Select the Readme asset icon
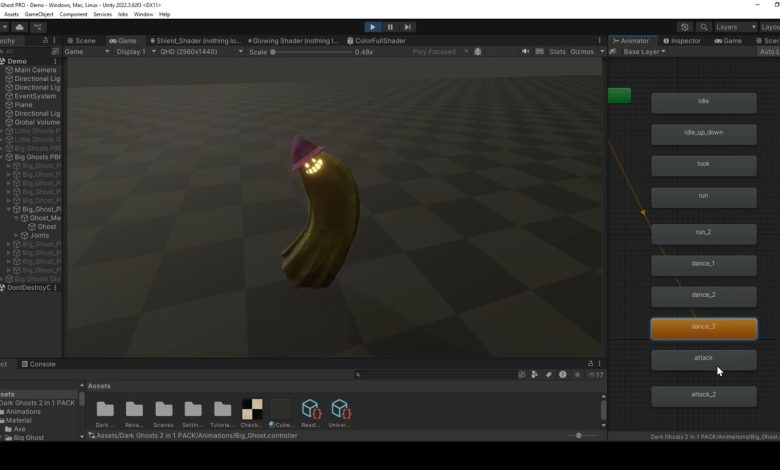 [x=311, y=409]
